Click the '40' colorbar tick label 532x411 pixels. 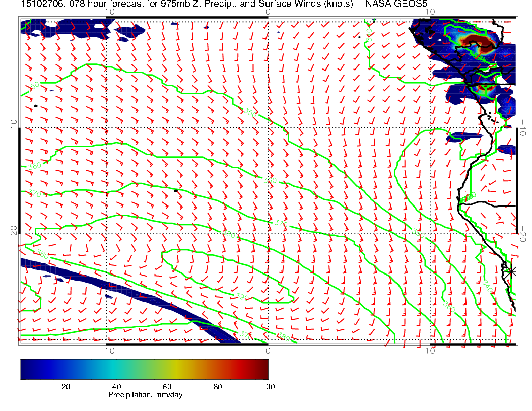tap(116, 387)
